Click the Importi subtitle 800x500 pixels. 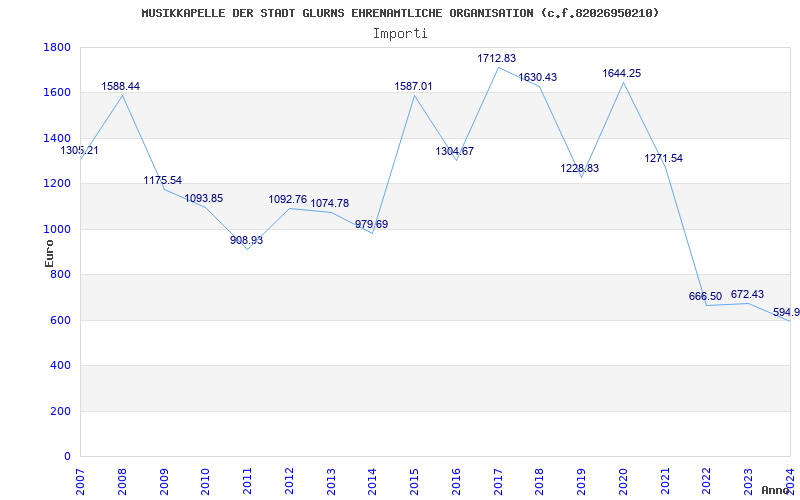(400, 33)
